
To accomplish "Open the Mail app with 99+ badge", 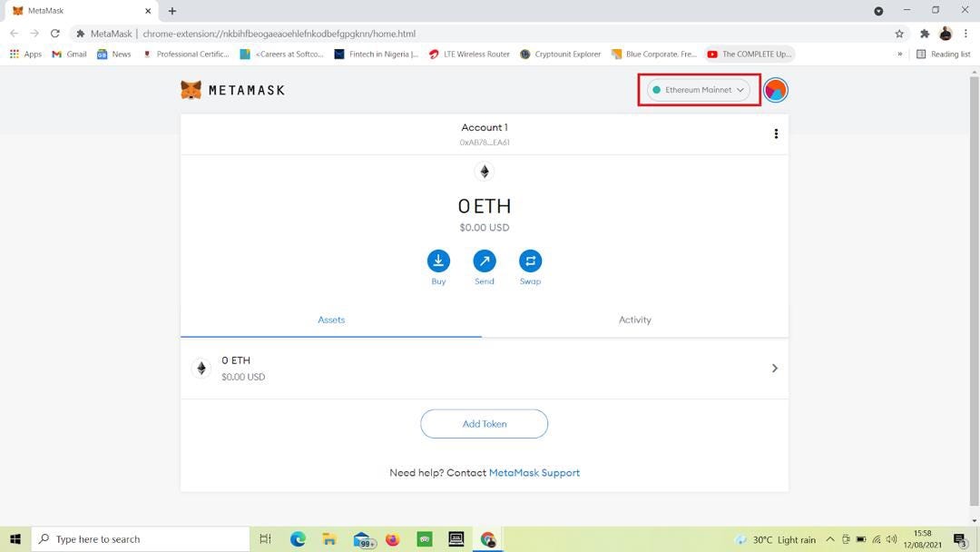I will click(x=364, y=539).
